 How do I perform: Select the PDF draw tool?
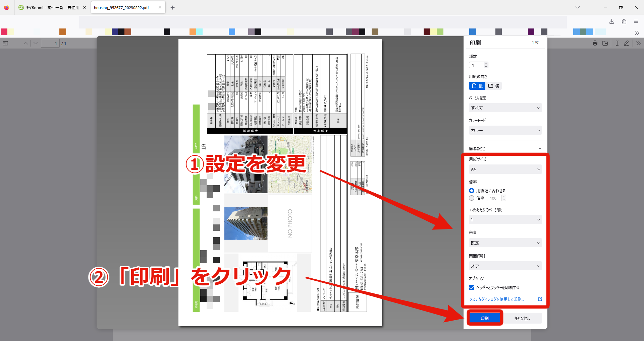[x=627, y=43]
